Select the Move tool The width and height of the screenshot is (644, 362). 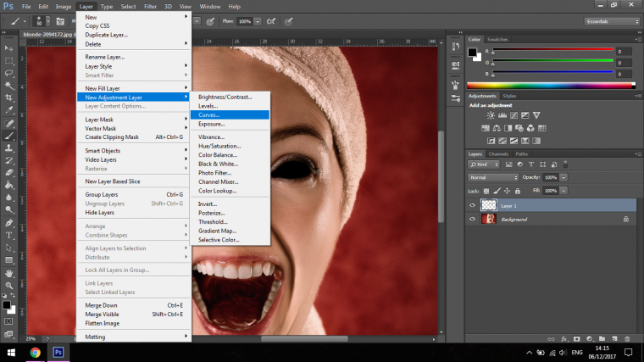[x=8, y=48]
